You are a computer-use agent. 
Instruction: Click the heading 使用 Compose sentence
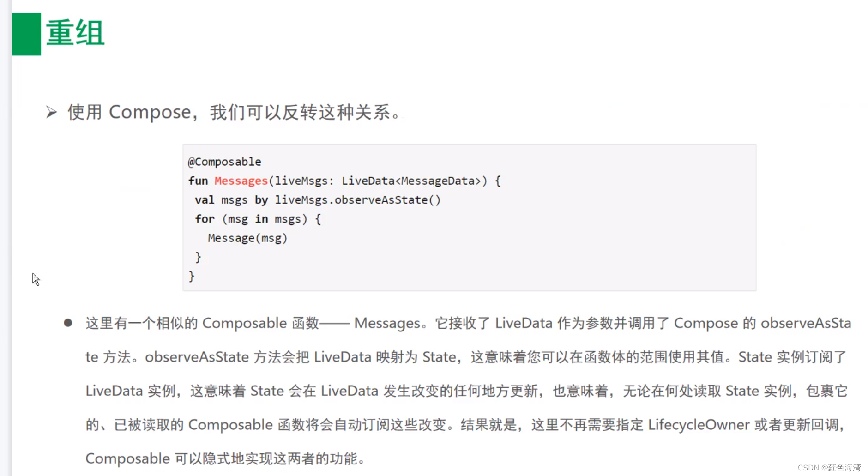[x=235, y=112]
